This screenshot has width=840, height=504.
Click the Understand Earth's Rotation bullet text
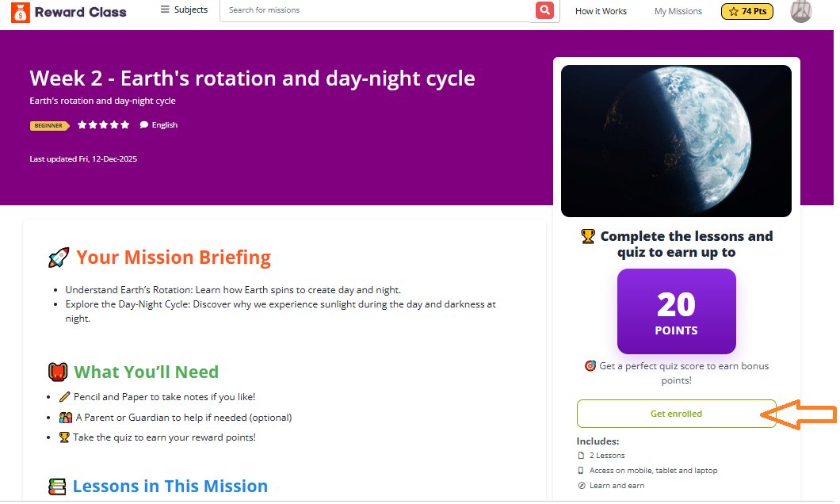[x=233, y=290]
